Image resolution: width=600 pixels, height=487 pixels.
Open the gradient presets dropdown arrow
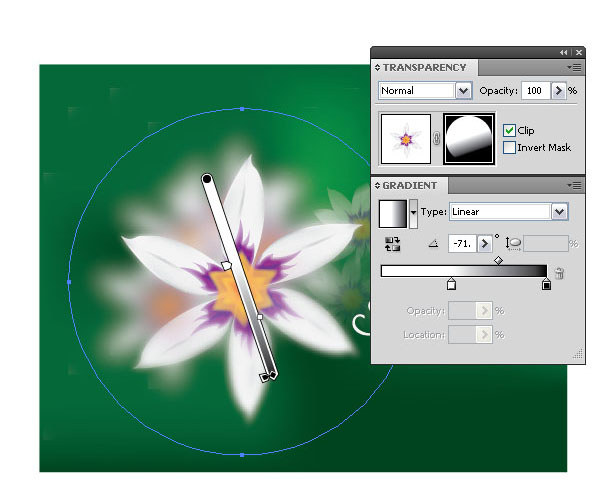[x=413, y=213]
